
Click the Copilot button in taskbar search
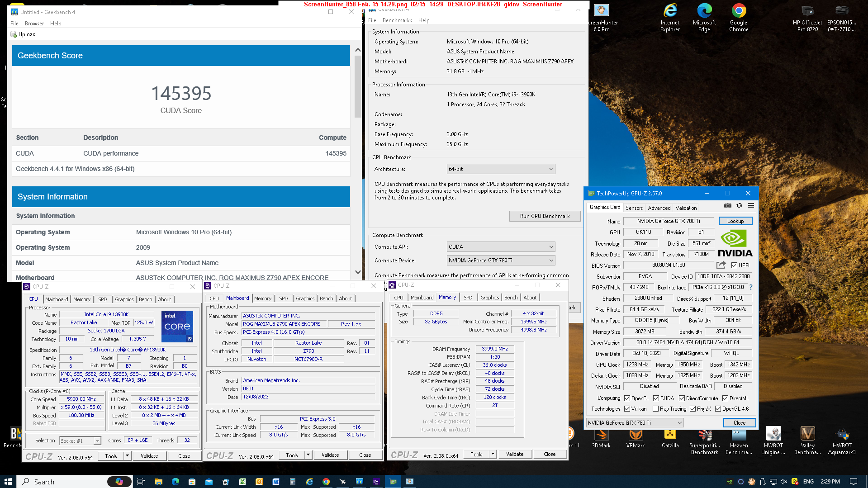pos(119,482)
